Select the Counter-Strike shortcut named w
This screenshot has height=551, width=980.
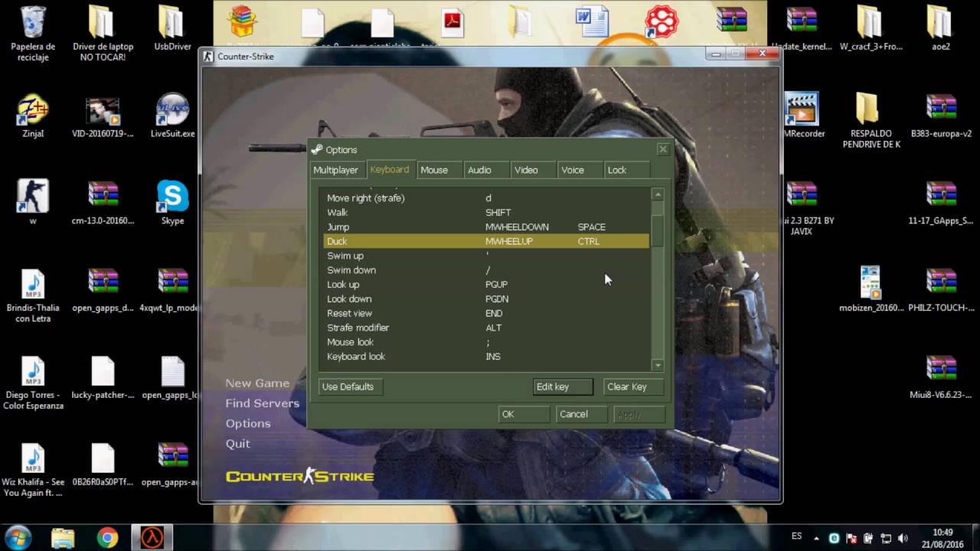33,197
